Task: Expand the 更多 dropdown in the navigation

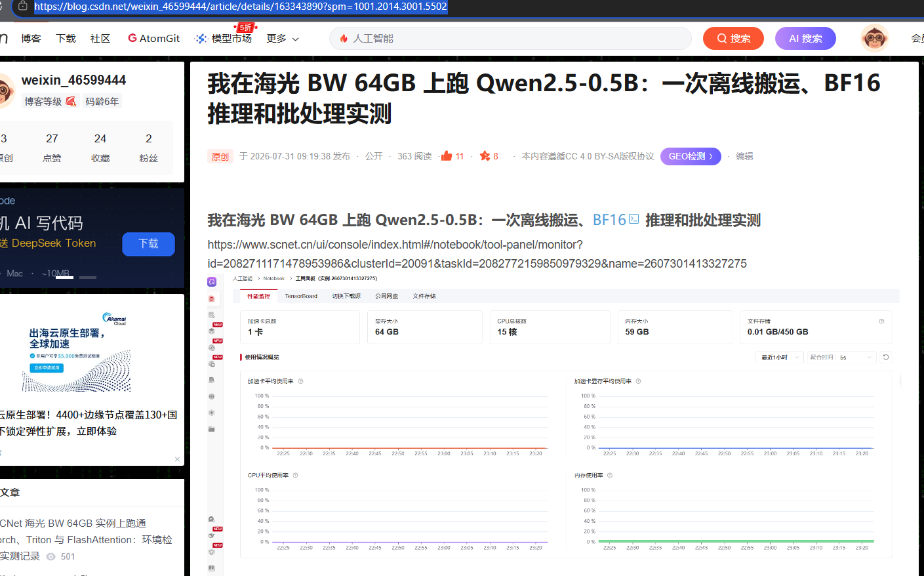Action: click(x=283, y=39)
